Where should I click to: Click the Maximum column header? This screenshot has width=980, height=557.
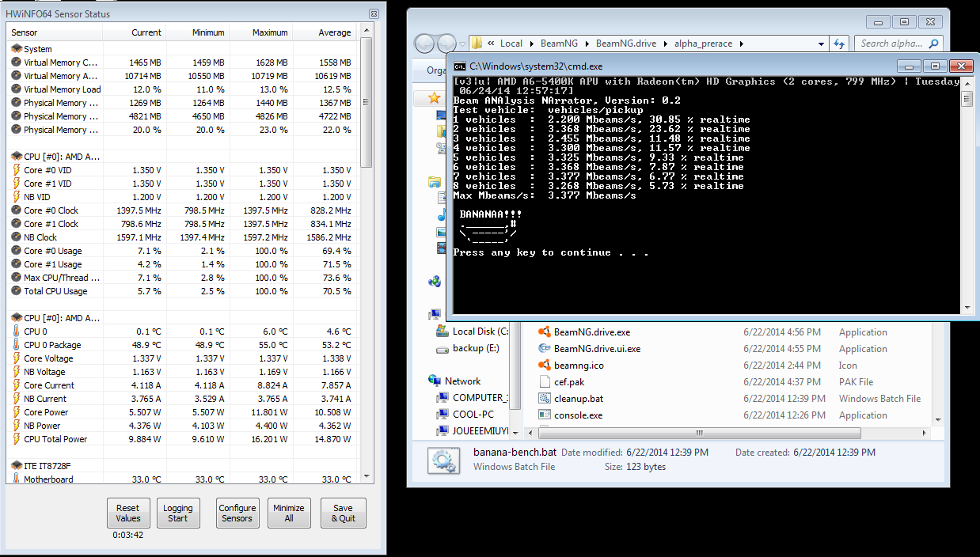click(260, 32)
